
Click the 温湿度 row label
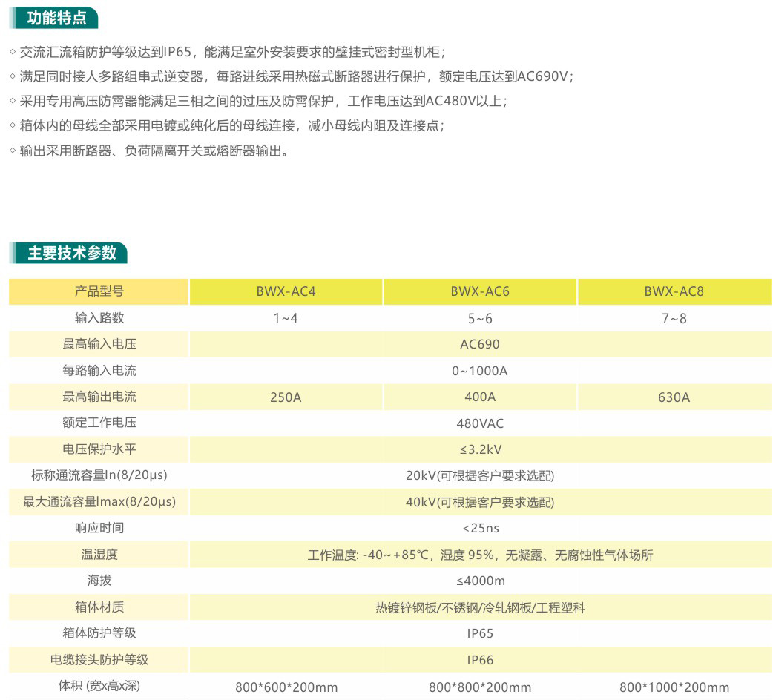pyautogui.click(x=99, y=555)
